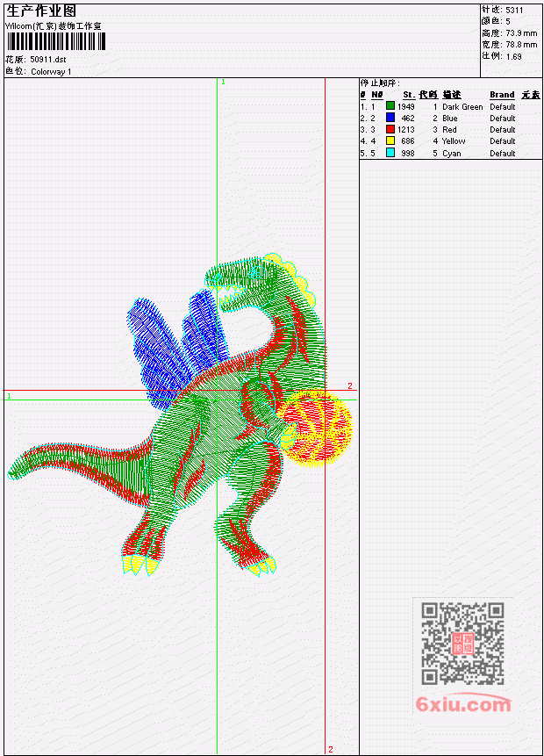The image size is (544, 756).
Task: Click the stop sequence number '5. 5'
Action: (x=368, y=154)
